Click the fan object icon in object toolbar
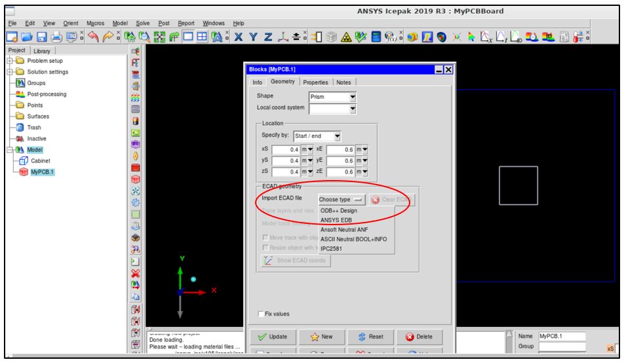The width and height of the screenshot is (626, 364). tap(136, 191)
